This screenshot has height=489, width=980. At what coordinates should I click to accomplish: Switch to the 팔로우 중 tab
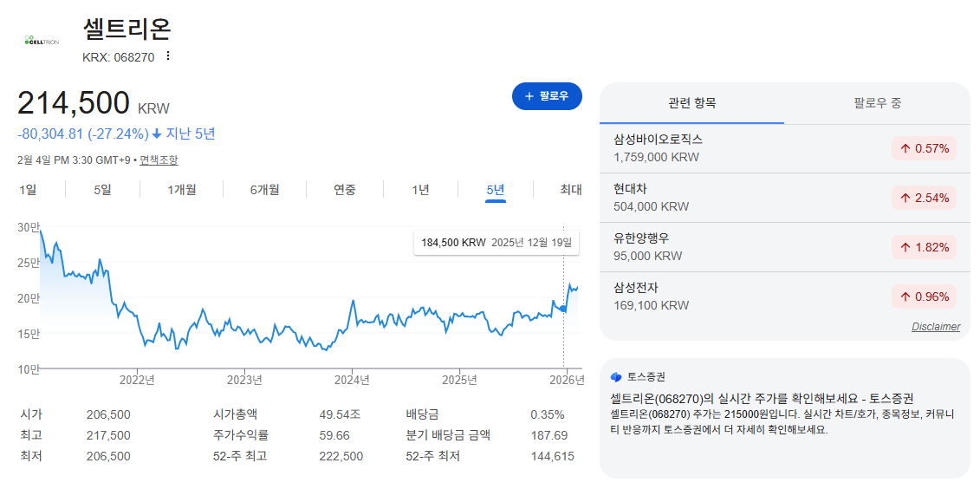pos(878,103)
